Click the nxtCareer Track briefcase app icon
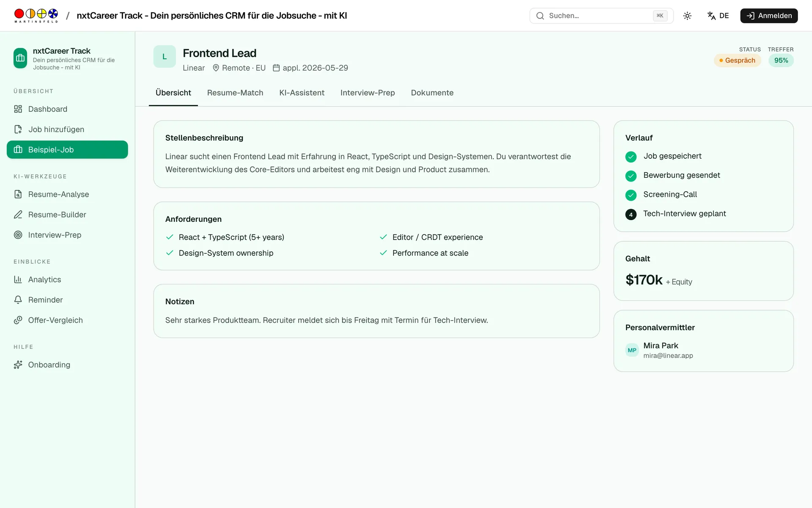This screenshot has width=812, height=508. 20,58
